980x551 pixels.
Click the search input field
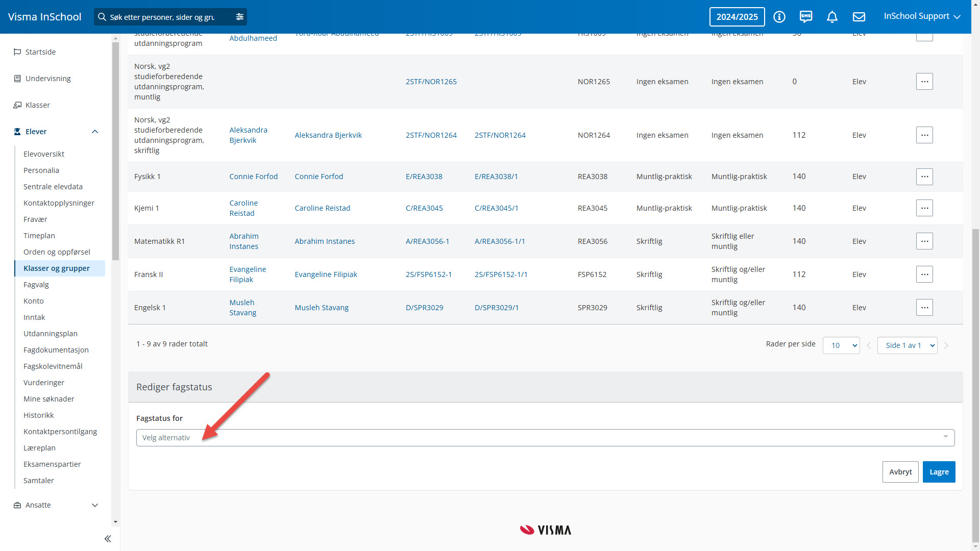click(163, 17)
